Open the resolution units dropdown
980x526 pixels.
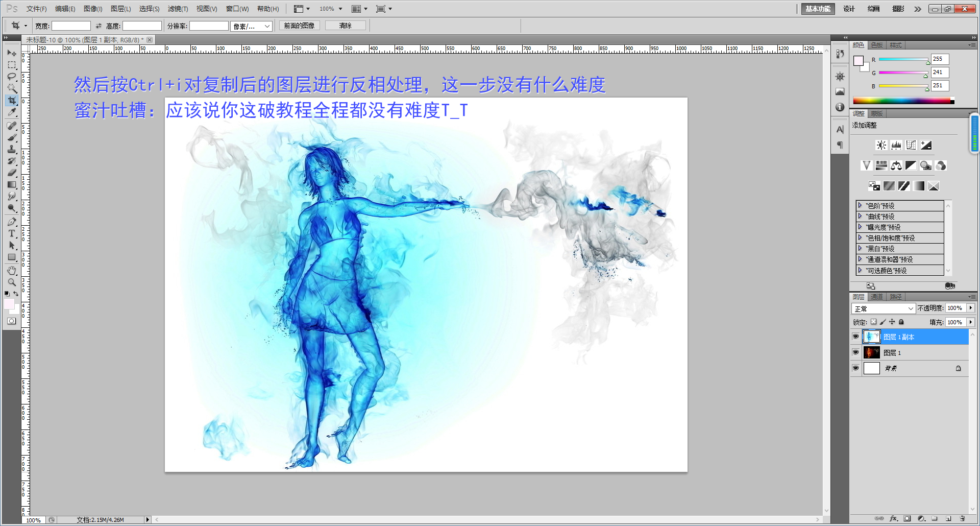tap(251, 26)
